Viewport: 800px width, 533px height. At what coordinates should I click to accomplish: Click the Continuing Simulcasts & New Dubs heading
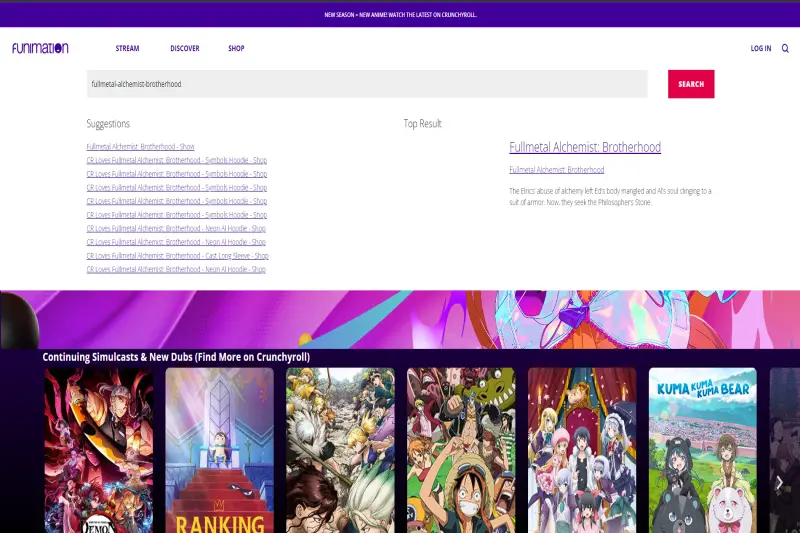pyautogui.click(x=176, y=357)
